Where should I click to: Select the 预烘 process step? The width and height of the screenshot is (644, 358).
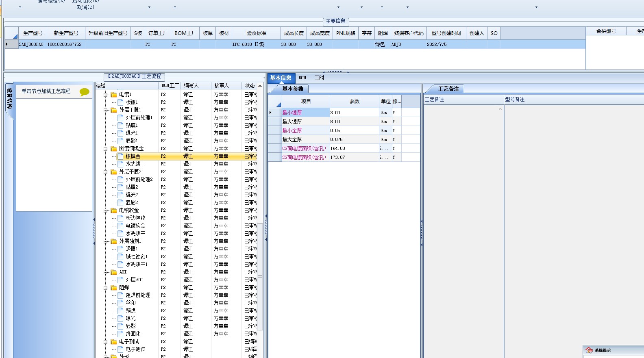[131, 310]
